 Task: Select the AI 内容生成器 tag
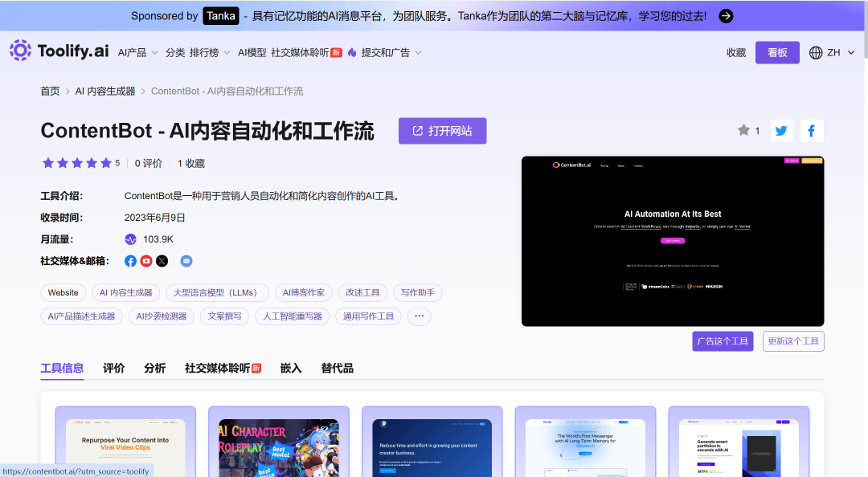click(x=125, y=293)
